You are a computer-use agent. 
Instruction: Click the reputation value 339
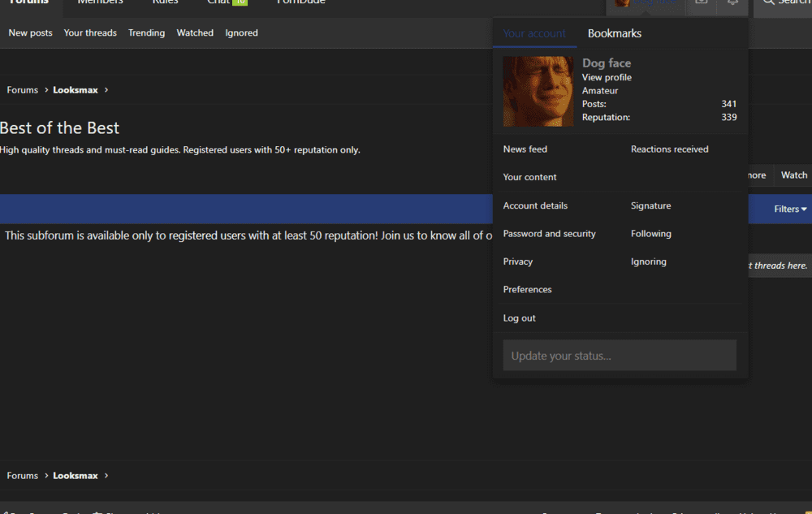point(728,118)
